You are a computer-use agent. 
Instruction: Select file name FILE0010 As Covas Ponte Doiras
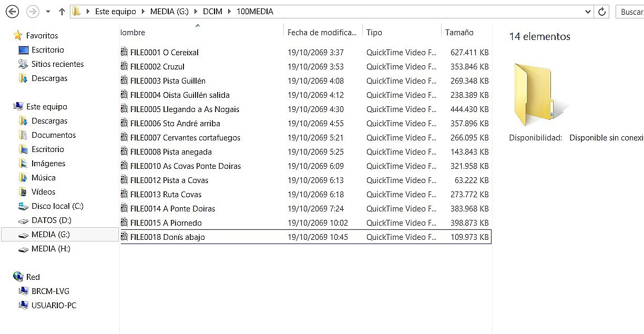186,166
